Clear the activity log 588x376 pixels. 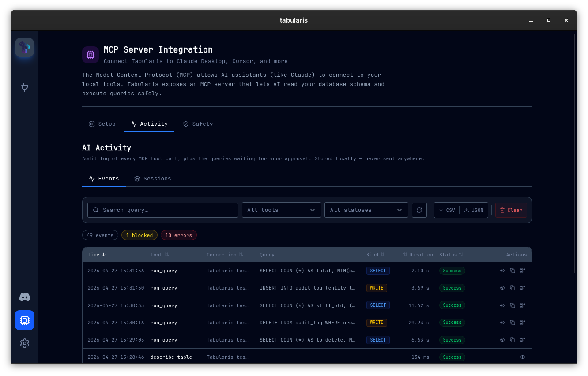[511, 210]
